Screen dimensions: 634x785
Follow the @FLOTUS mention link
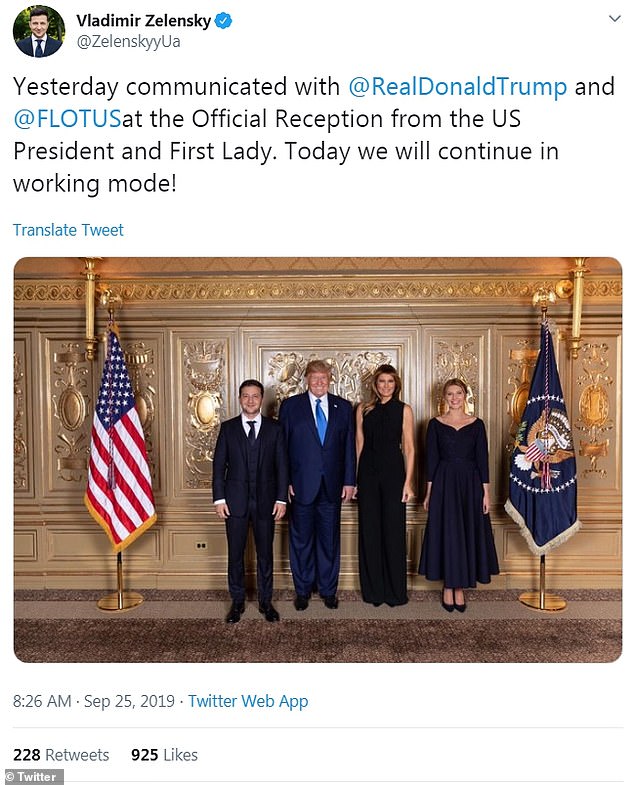(66, 120)
